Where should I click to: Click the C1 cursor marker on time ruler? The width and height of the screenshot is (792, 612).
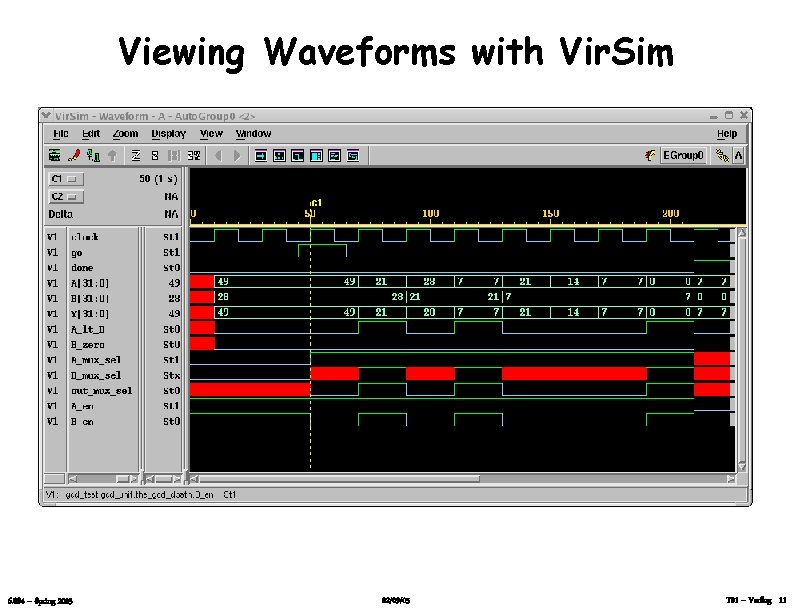[315, 202]
